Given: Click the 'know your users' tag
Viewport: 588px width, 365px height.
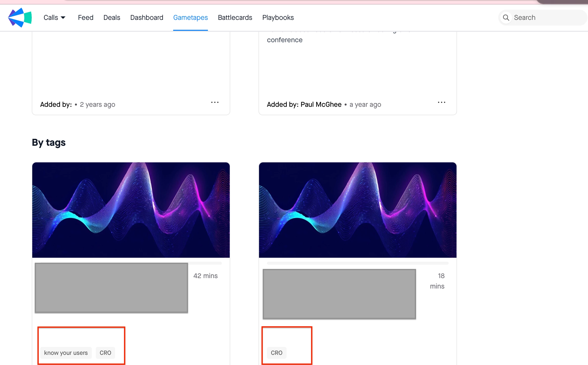Looking at the screenshot, I should tap(66, 353).
